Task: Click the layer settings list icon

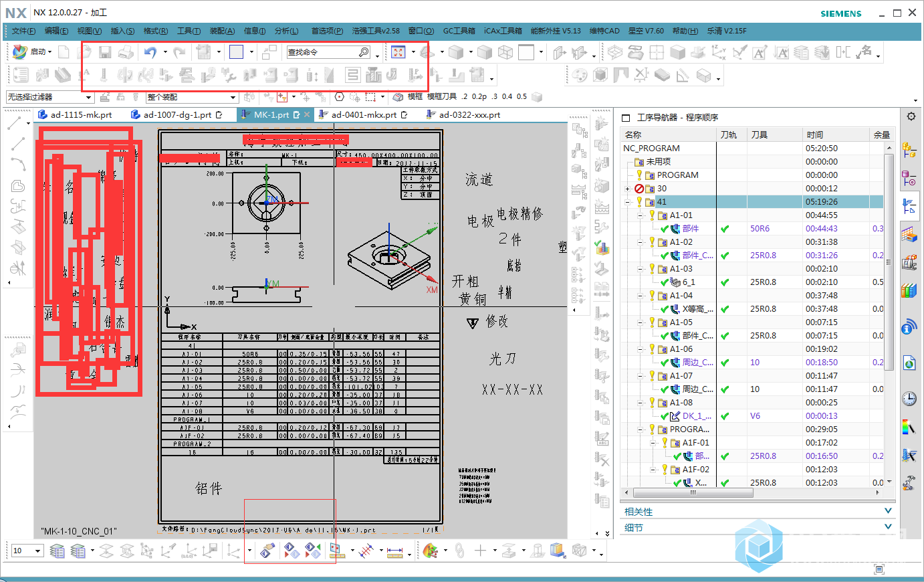Action: 58,551
